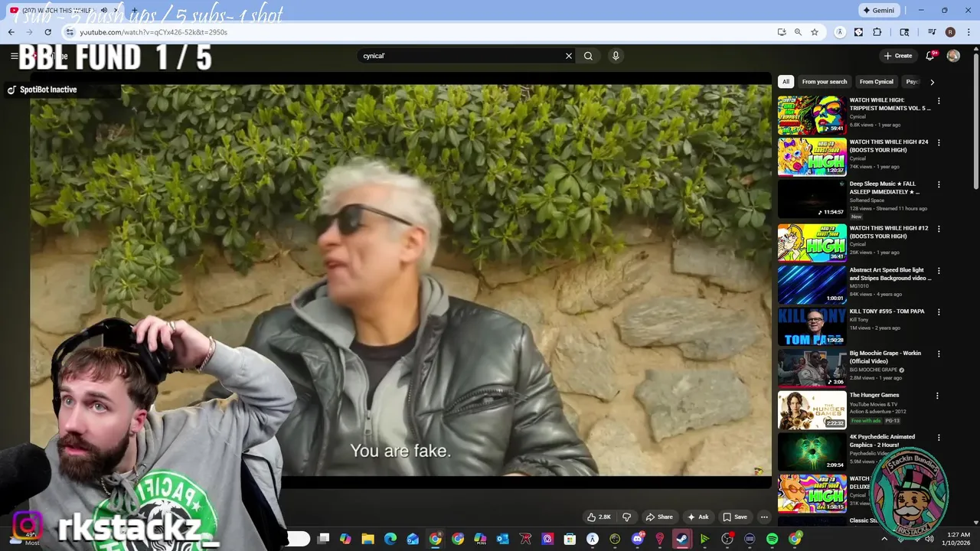The height and width of the screenshot is (551, 980).
Task: Click the Create button
Action: click(897, 56)
